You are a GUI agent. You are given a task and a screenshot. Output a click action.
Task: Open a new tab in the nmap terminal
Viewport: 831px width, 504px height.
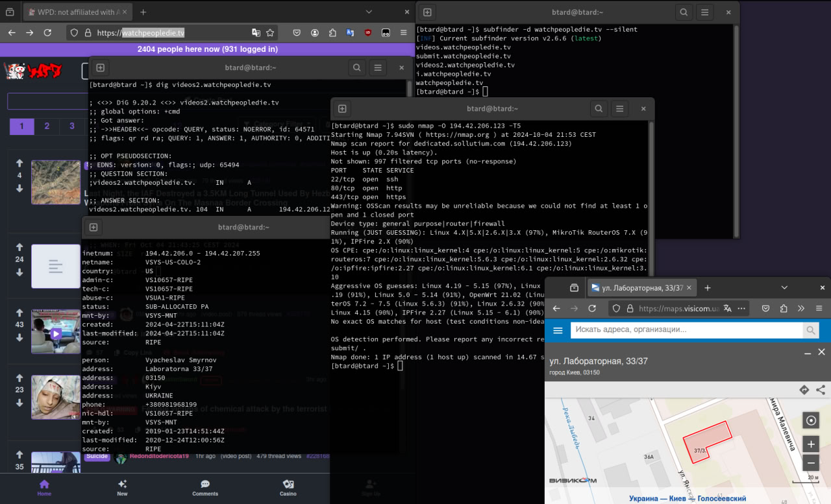pos(342,108)
